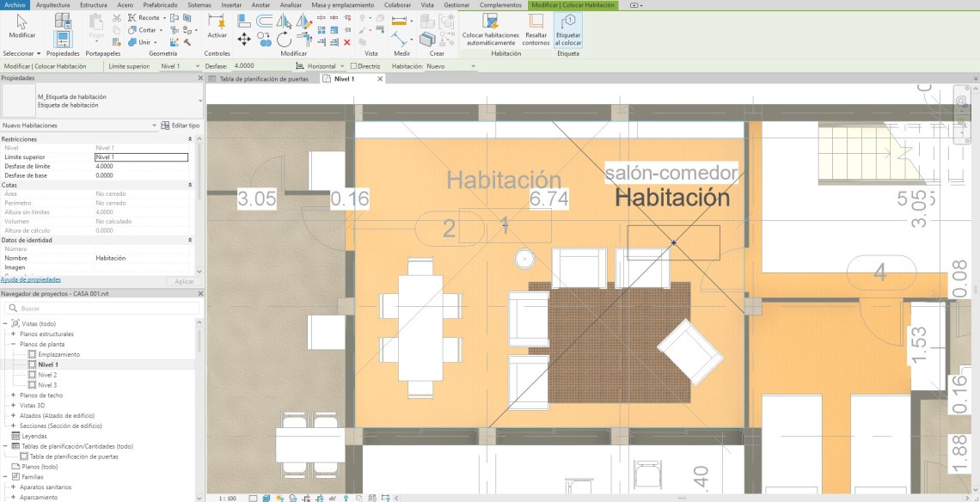
Task: Switch to Tabla de planificación de puertas tab
Action: (264, 78)
